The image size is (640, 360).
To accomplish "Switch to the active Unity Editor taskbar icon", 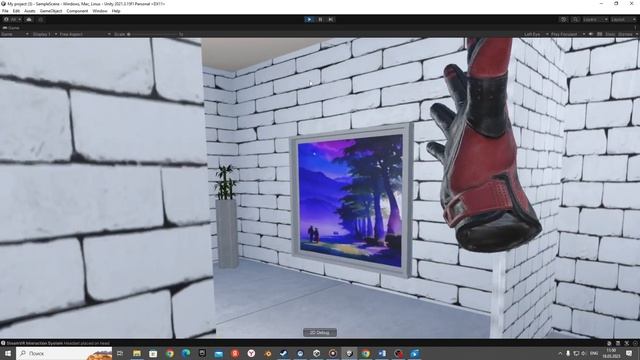I will [349, 353].
